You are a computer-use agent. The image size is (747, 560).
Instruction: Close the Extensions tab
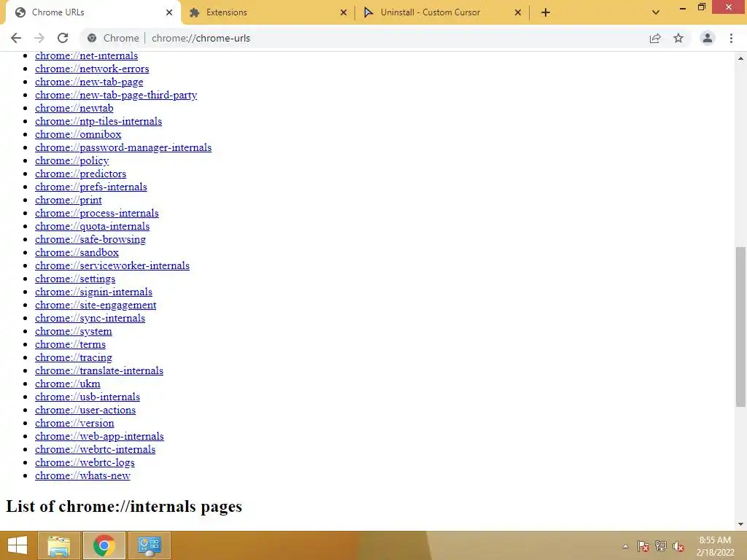(x=344, y=12)
